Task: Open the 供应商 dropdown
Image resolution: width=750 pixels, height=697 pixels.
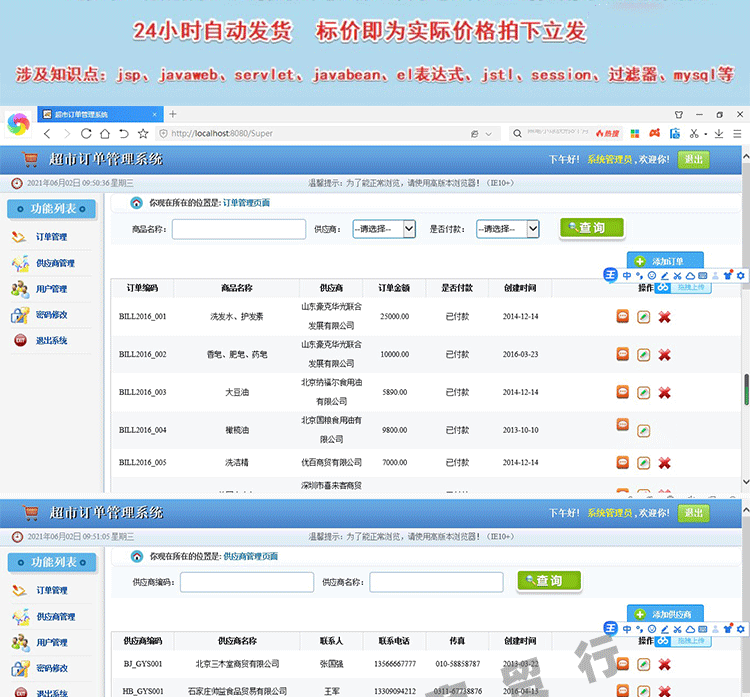Action: click(x=384, y=229)
